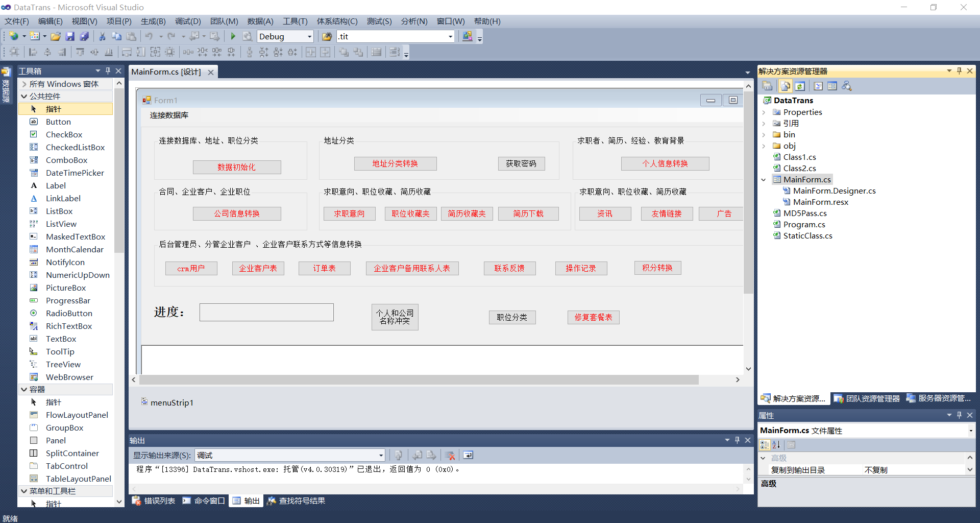980x523 pixels.
Task: Click the Find in Files toolbar icon
Action: click(x=327, y=36)
